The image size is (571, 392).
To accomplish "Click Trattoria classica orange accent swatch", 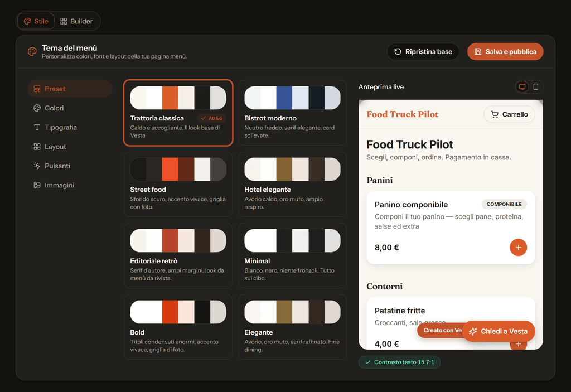I will point(170,98).
